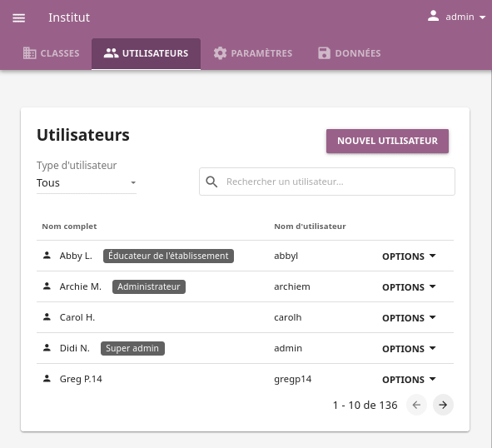Click the admin user avatar icon
This screenshot has height=448, width=492.
coord(433,16)
